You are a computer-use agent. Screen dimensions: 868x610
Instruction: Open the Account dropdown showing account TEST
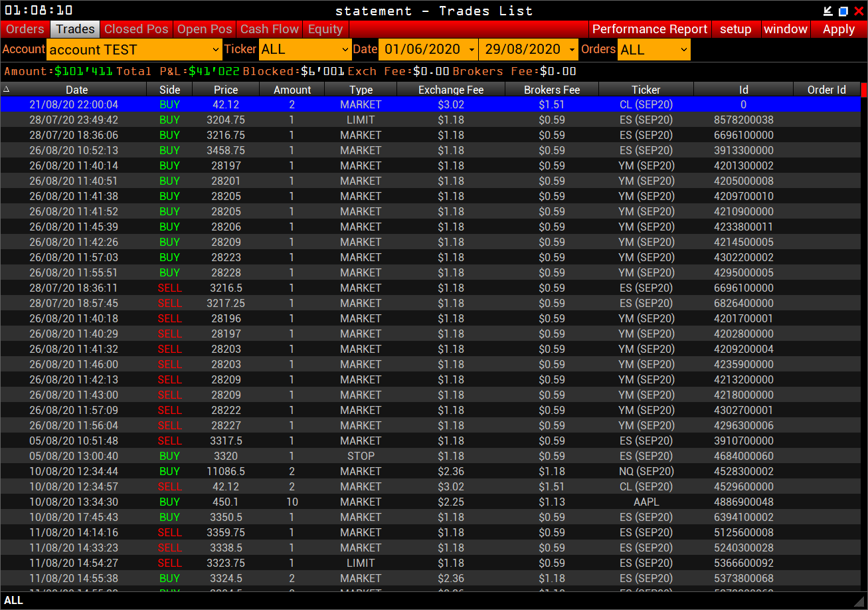point(135,50)
